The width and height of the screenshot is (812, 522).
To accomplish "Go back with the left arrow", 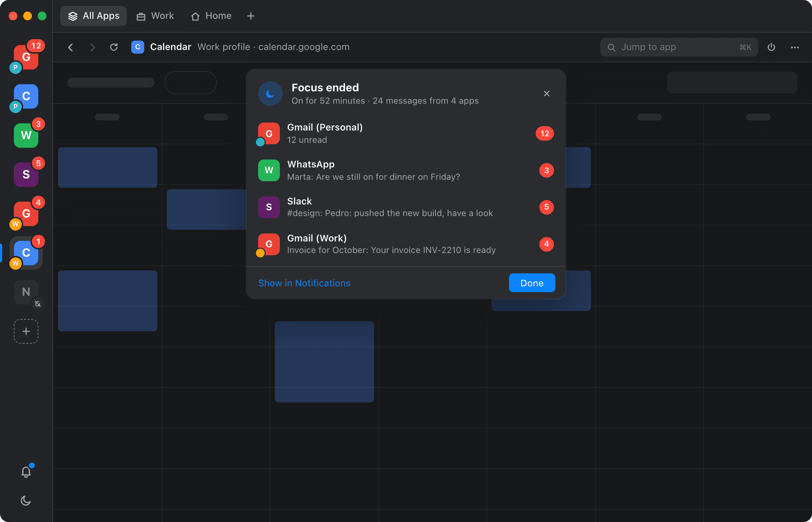I will [x=71, y=47].
